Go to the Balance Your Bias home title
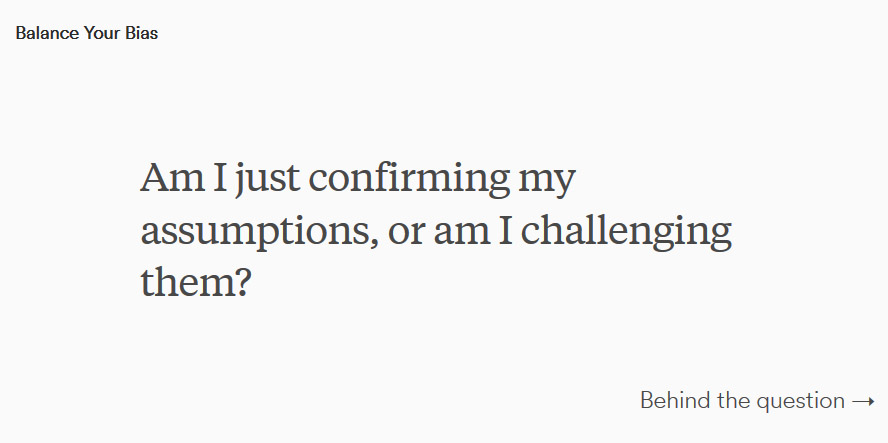 pyautogui.click(x=87, y=33)
